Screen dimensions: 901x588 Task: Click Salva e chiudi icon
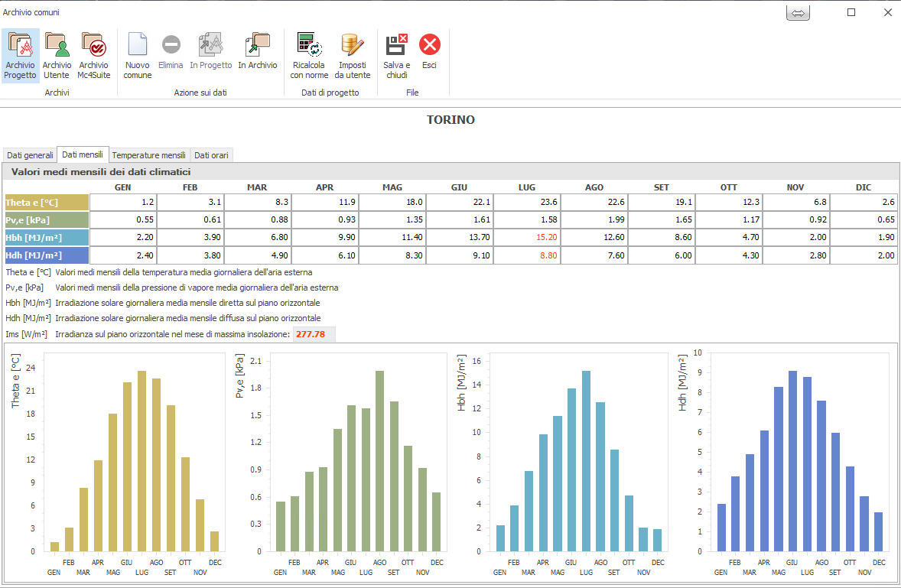coord(396,55)
